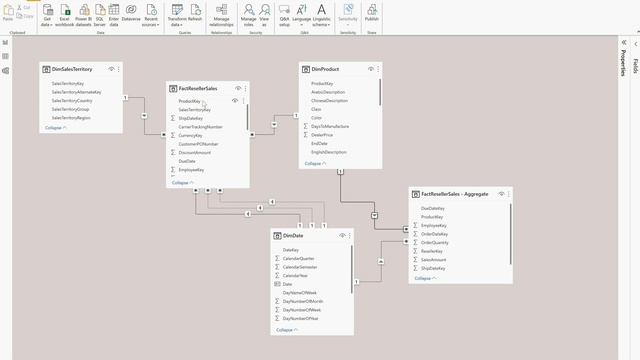Viewport: 640px width, 360px height.
Task: Open Manage roles security dialog
Action: click(x=248, y=16)
